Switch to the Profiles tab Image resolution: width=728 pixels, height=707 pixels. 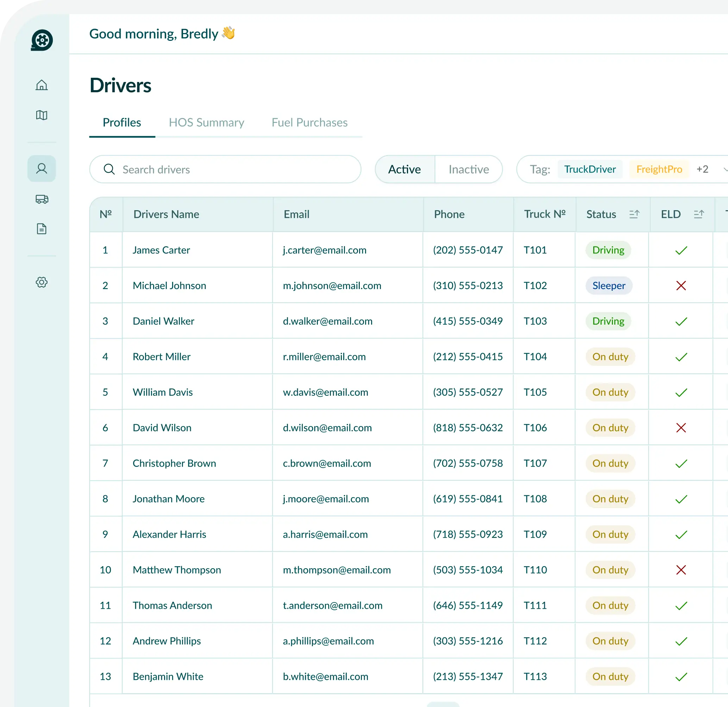click(x=122, y=123)
